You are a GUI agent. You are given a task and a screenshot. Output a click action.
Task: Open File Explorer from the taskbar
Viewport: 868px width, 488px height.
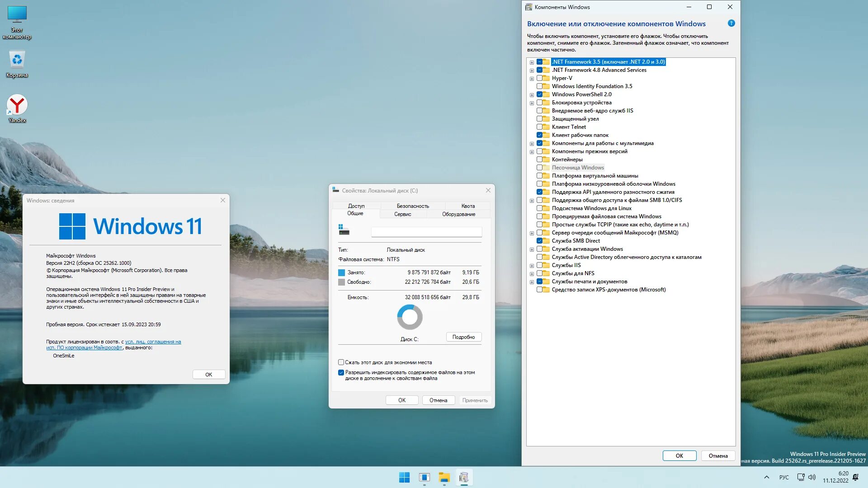(x=444, y=477)
